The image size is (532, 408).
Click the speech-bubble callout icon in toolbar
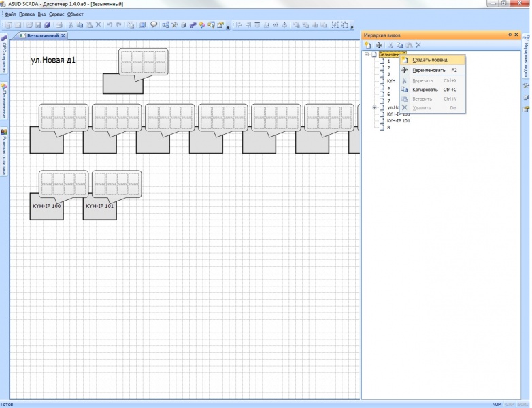click(x=153, y=25)
